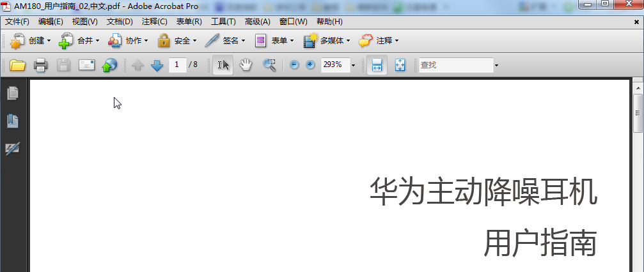Open the 帮助(H) menu
The image size is (644, 272).
329,22
